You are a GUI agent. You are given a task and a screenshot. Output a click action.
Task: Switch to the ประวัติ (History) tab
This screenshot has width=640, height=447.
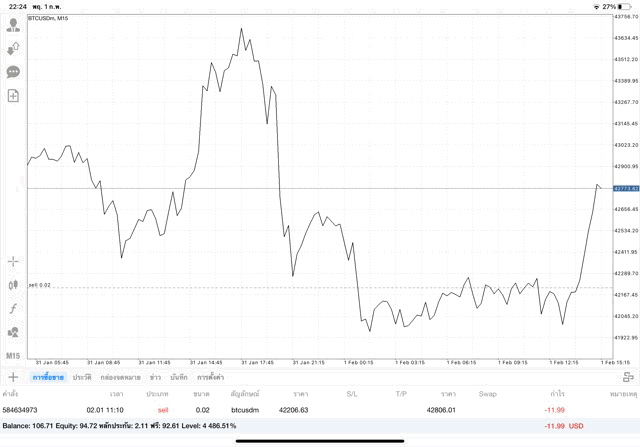(x=82, y=377)
